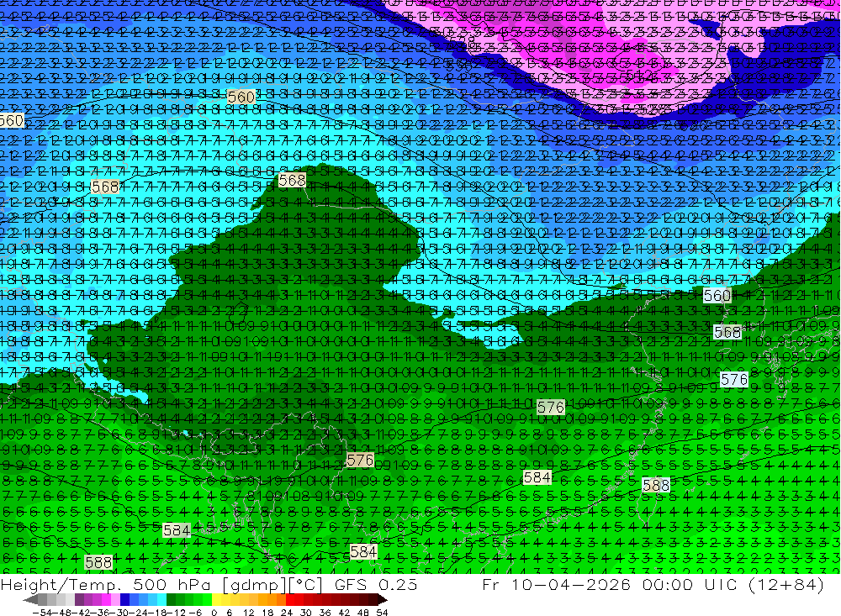Click the positive '12' colorbar tick label
The image size is (841, 616).
click(x=248, y=613)
